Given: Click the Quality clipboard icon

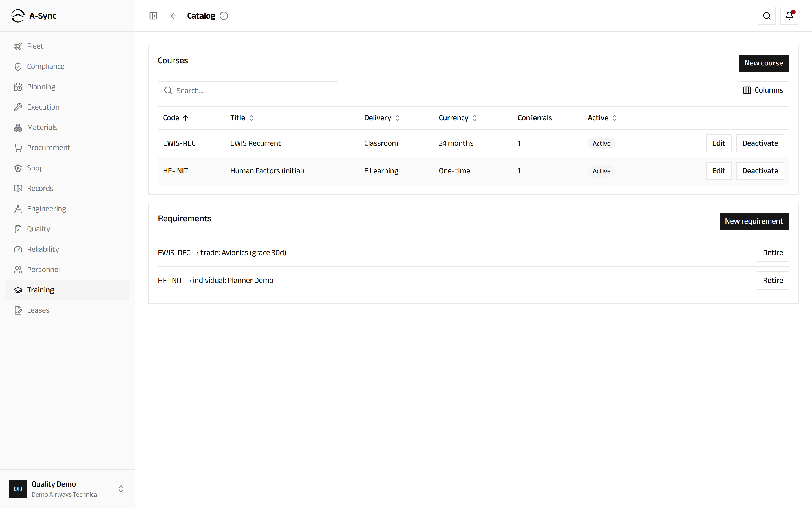Looking at the screenshot, I should point(18,229).
